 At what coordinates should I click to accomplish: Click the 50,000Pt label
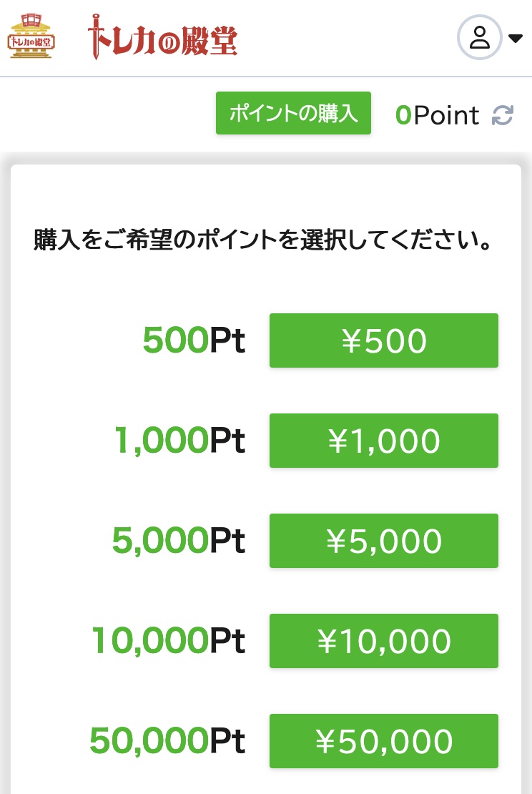167,741
